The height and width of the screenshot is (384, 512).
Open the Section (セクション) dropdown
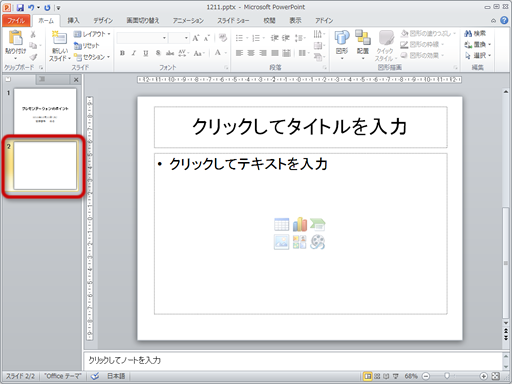point(92,57)
